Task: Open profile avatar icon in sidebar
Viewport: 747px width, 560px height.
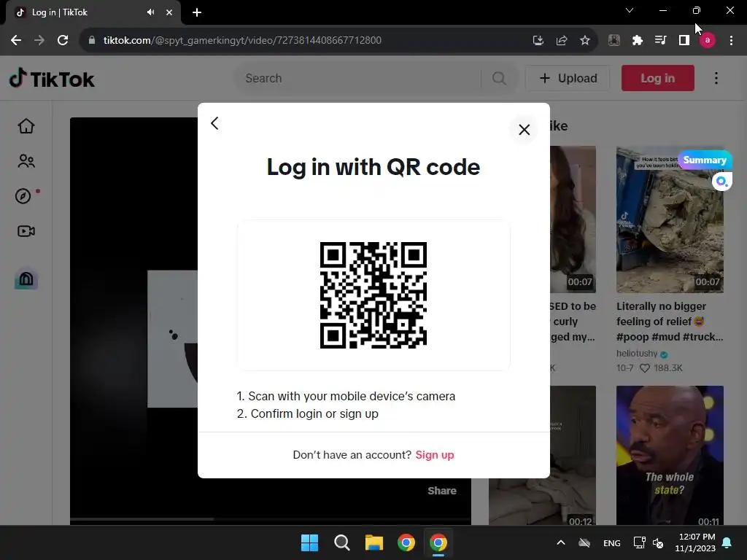Action: coord(26,279)
